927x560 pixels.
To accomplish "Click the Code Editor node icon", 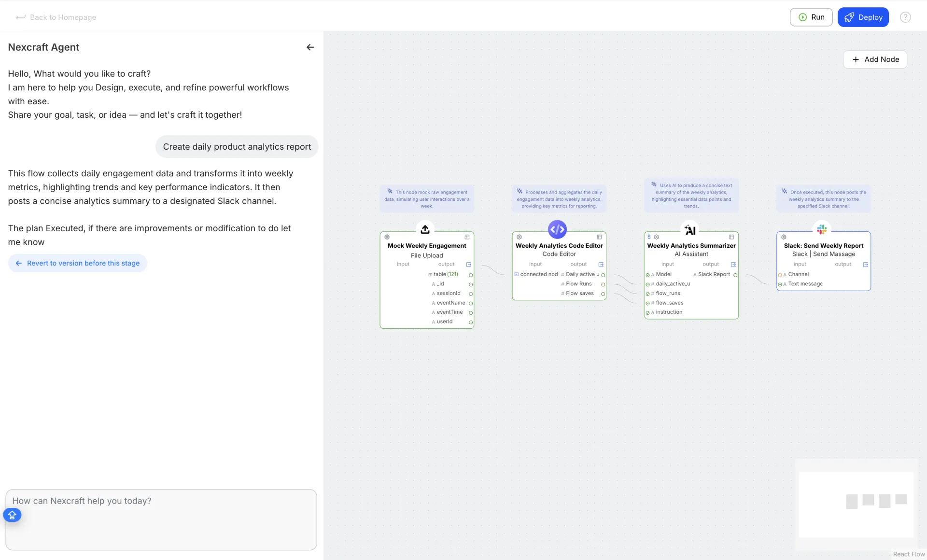I will point(557,229).
